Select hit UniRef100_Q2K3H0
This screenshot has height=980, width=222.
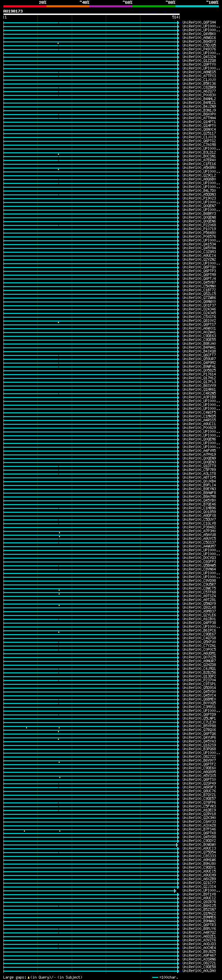[199, 818]
